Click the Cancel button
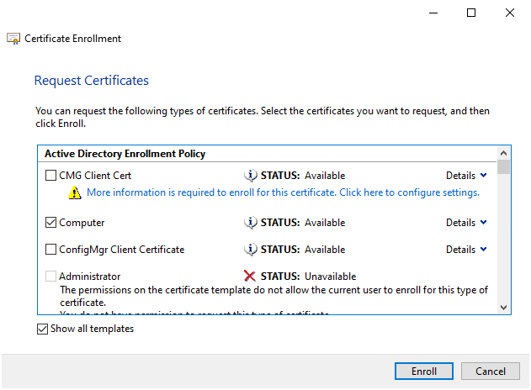 click(490, 371)
